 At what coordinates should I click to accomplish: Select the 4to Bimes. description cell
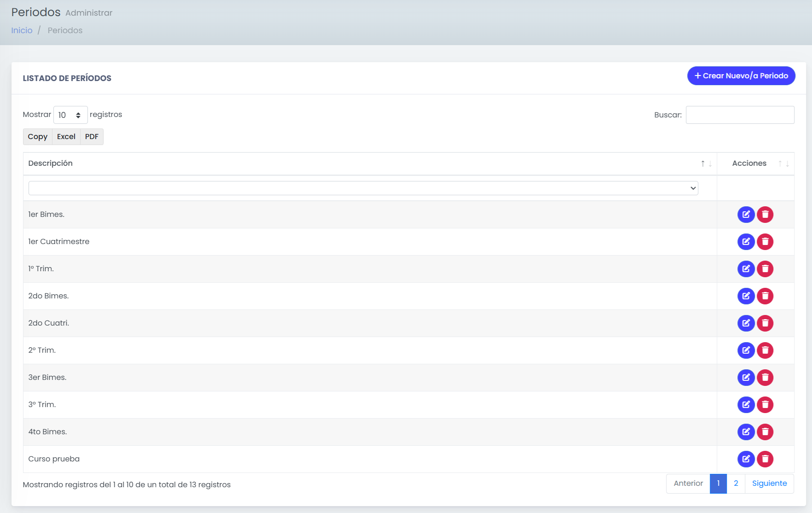(x=370, y=432)
